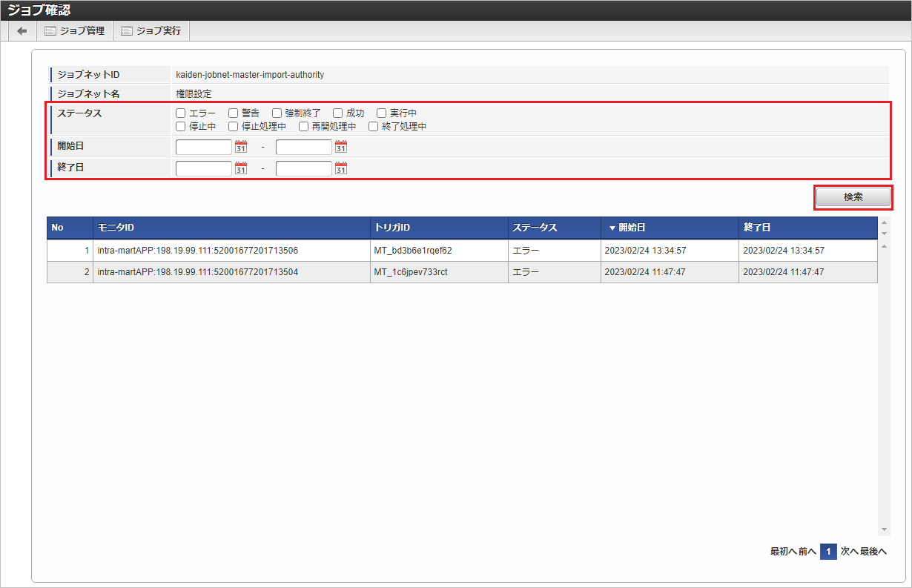Open calendar picker for start date to

pyautogui.click(x=340, y=147)
